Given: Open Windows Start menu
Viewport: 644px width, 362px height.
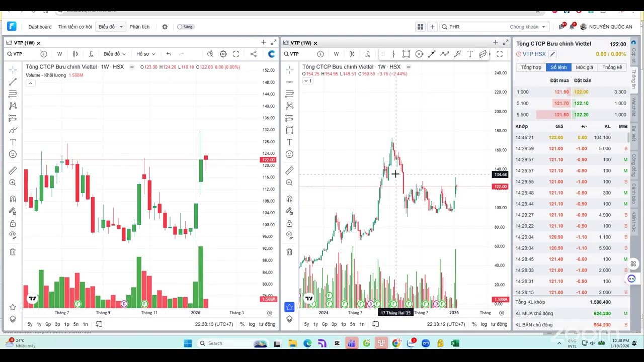Looking at the screenshot, I should point(188,343).
